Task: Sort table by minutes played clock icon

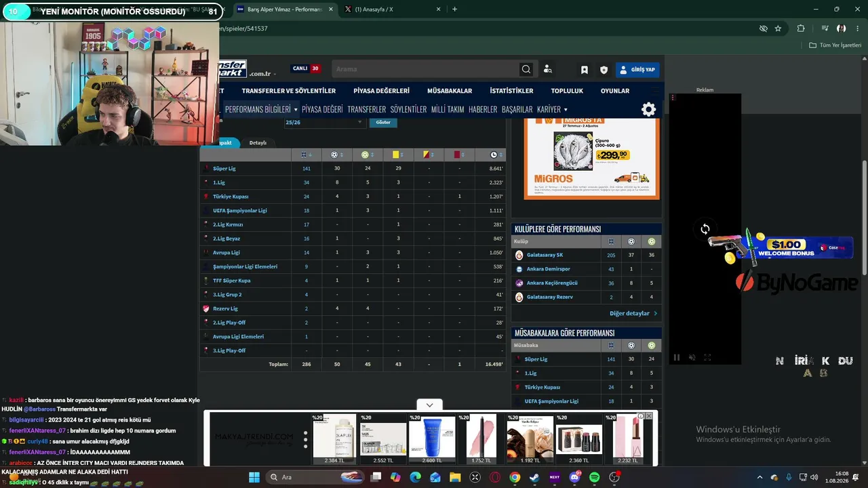Action: pyautogui.click(x=494, y=155)
